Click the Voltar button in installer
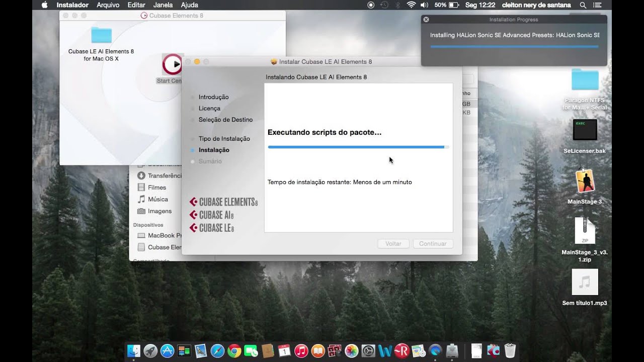The height and width of the screenshot is (362, 644). click(393, 243)
